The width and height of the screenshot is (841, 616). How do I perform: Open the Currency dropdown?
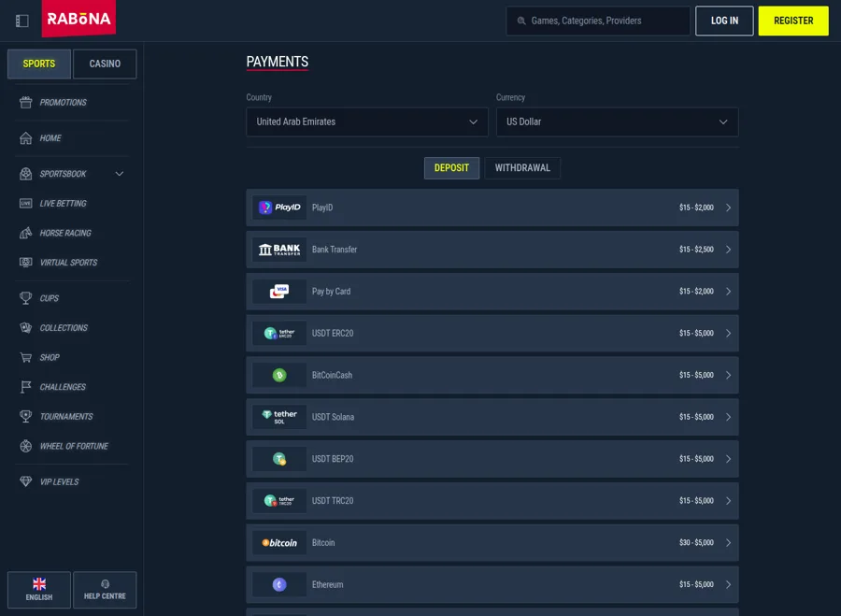point(617,122)
